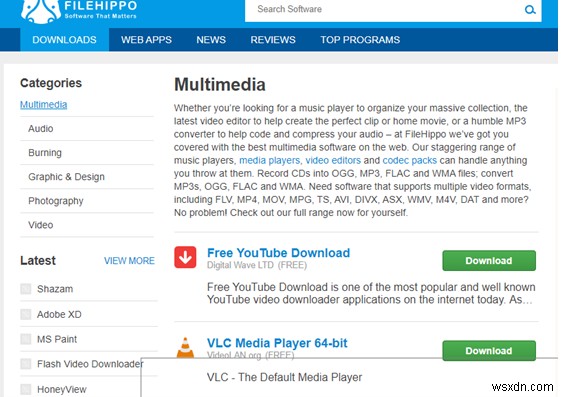Download VLC Media Player 64-bit
Viewport: 565px width, 397px height.
(489, 351)
